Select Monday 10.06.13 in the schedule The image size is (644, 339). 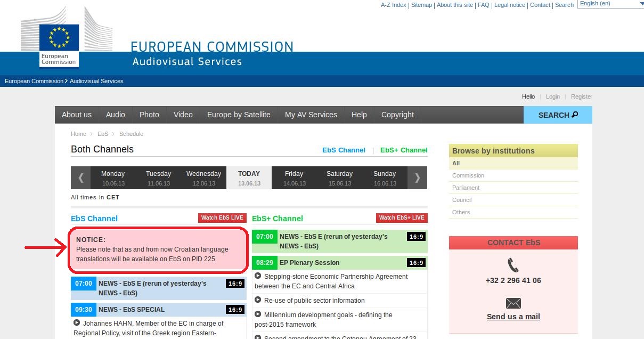point(113,178)
